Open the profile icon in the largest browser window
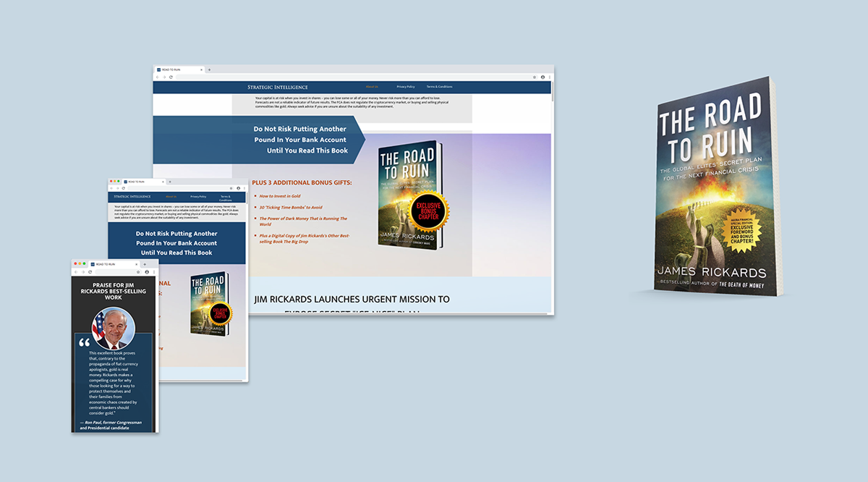The width and height of the screenshot is (868, 482). pyautogui.click(x=542, y=77)
